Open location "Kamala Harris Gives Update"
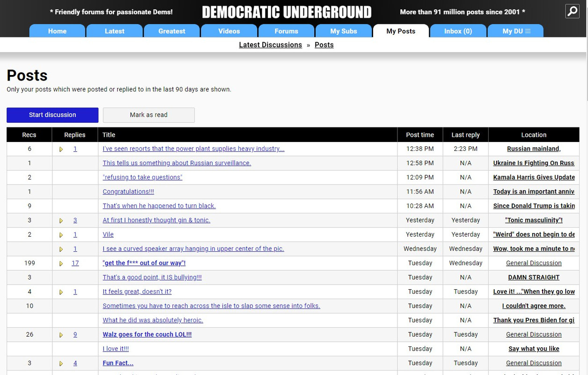Image resolution: width=588 pixels, height=375 pixels. point(534,177)
